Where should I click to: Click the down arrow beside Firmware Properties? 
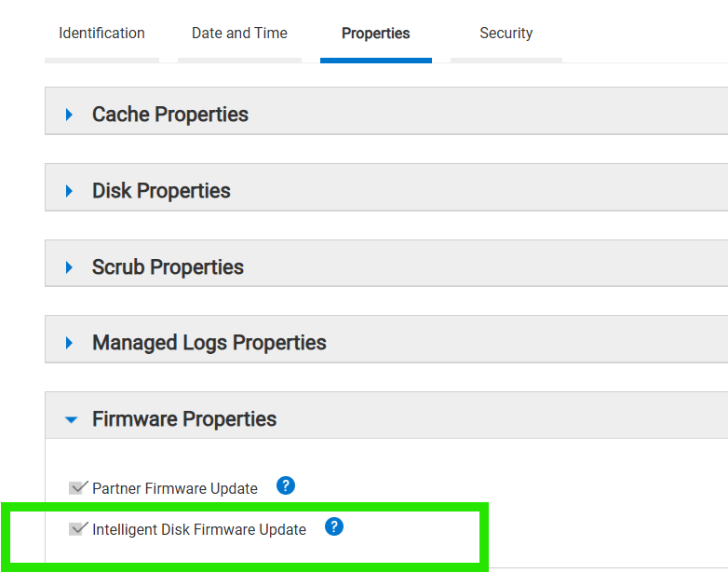coord(71,419)
